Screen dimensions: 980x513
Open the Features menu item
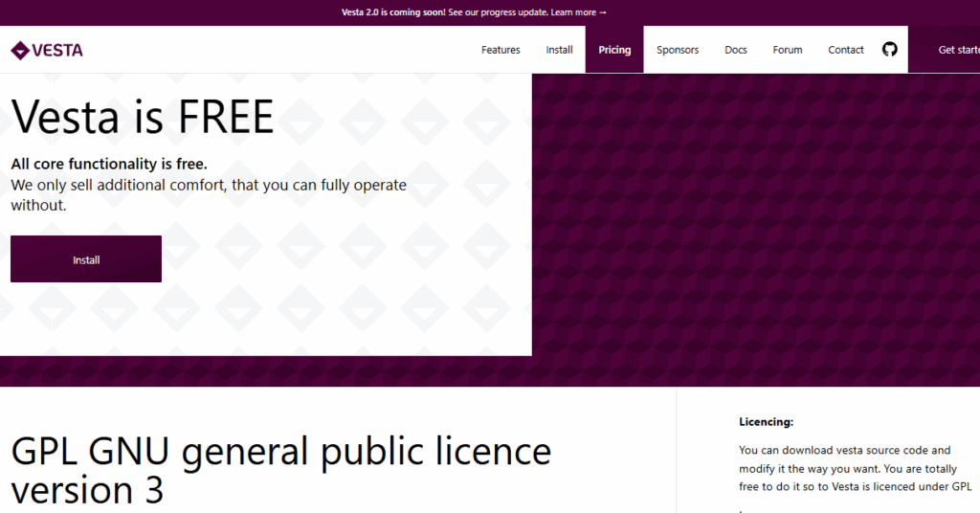tap(501, 50)
